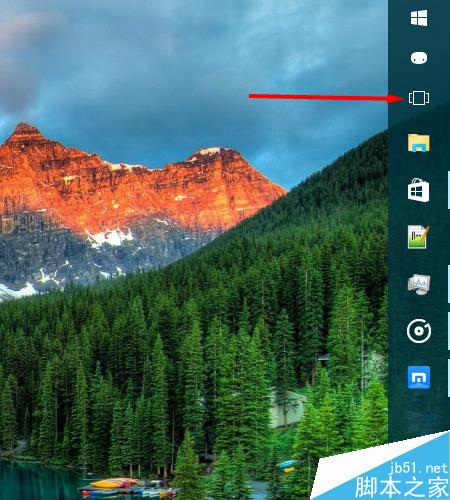Launch File Explorer folder icon
This screenshot has width=450, height=500.
pyautogui.click(x=419, y=143)
